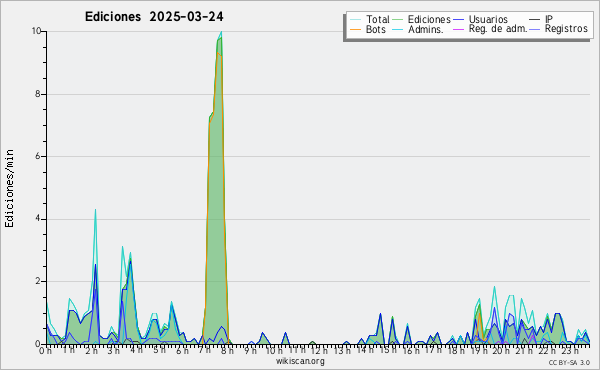Click the 'Ediciones/min' y-axis label
The height and width of the screenshot is (370, 600).
point(9,188)
